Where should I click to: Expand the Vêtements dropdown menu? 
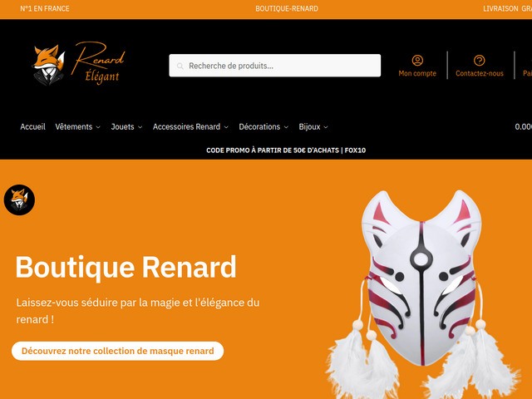pyautogui.click(x=77, y=126)
